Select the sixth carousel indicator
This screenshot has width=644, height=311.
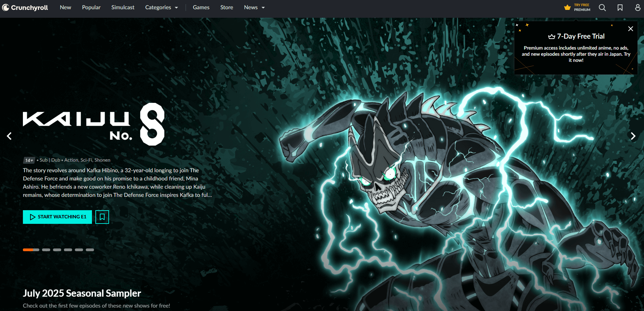[x=90, y=250]
